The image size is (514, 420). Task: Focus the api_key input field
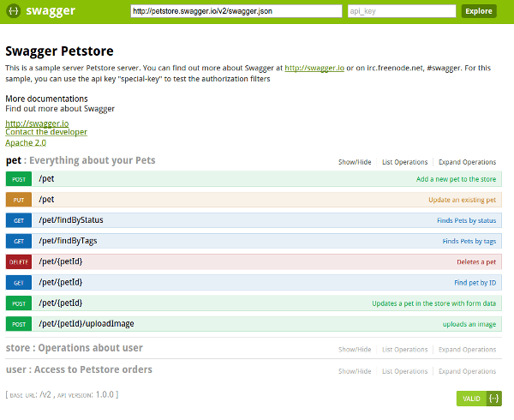tap(402, 11)
